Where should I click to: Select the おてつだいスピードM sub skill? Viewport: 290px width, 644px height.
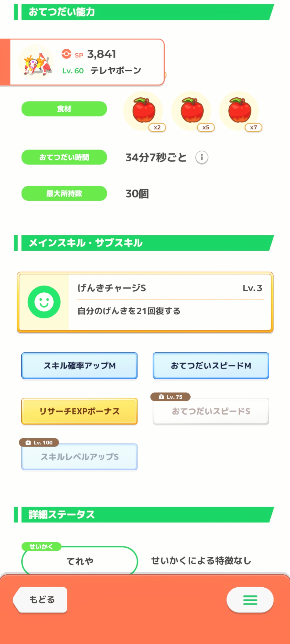pyautogui.click(x=211, y=365)
